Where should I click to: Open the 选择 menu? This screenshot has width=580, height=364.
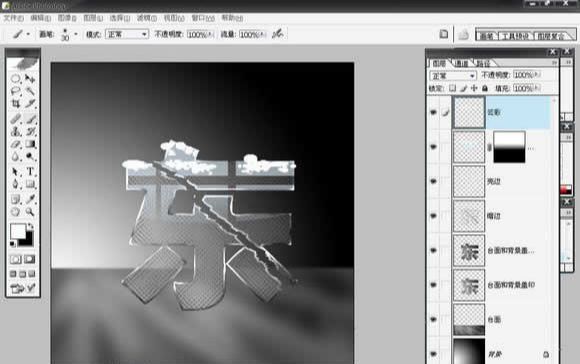120,18
